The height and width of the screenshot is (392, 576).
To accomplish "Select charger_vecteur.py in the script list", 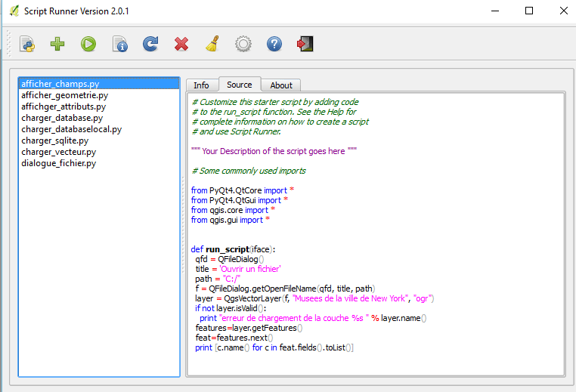I will click(99, 152).
